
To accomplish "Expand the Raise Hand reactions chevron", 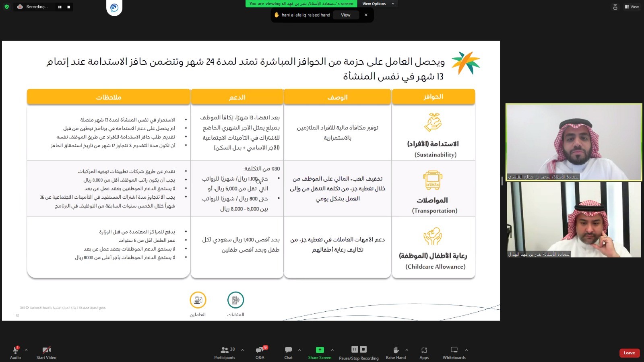I will pos(407,350).
